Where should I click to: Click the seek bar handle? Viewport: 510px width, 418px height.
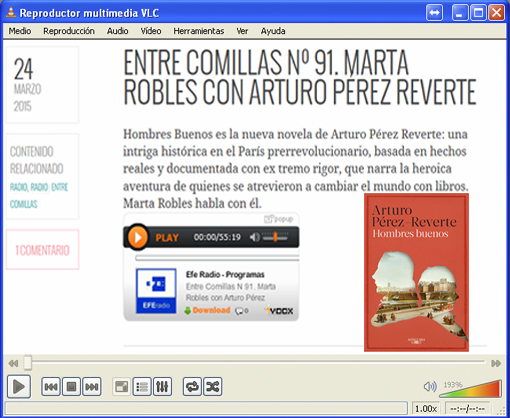tap(28, 363)
